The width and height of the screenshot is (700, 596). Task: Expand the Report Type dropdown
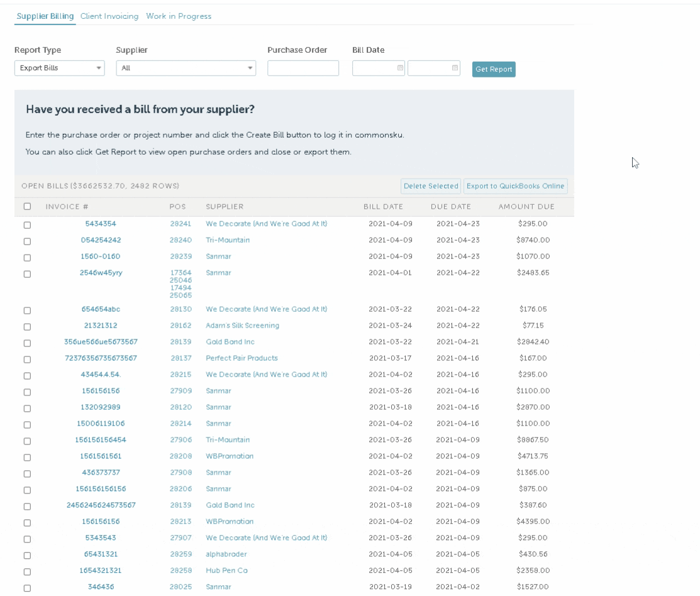click(x=59, y=68)
